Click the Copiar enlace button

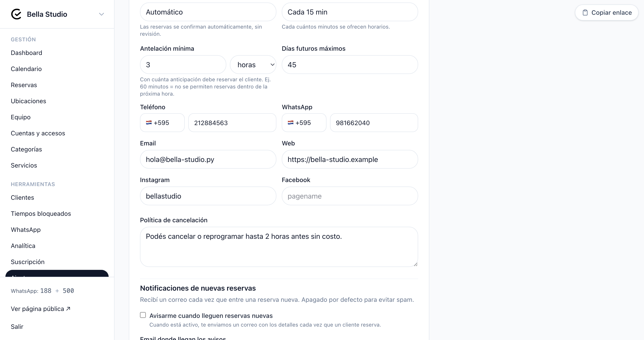[607, 13]
